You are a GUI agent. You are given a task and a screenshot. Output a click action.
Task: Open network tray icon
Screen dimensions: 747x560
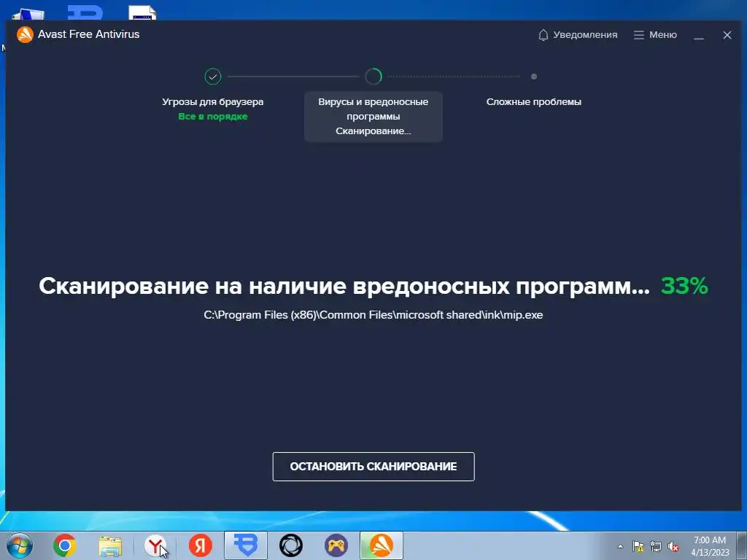pyautogui.click(x=656, y=546)
